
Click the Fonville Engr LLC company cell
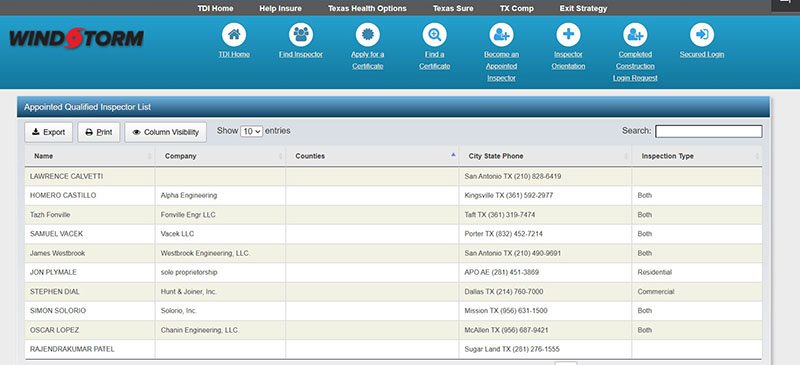pyautogui.click(x=220, y=215)
